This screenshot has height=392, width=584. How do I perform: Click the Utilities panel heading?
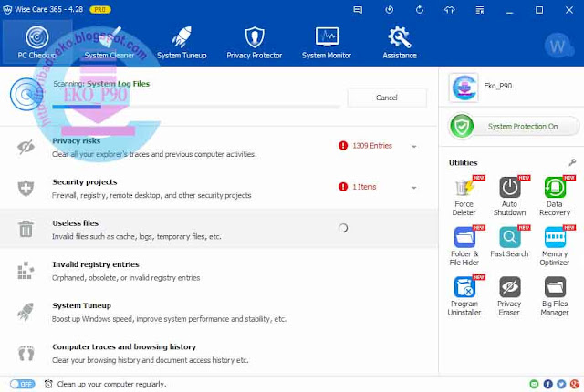click(x=463, y=162)
